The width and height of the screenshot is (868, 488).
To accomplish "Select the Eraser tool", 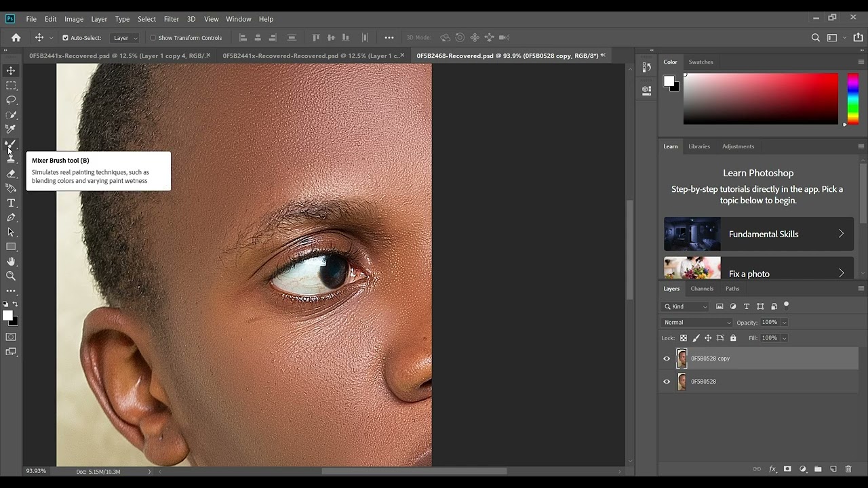I will click(x=11, y=174).
